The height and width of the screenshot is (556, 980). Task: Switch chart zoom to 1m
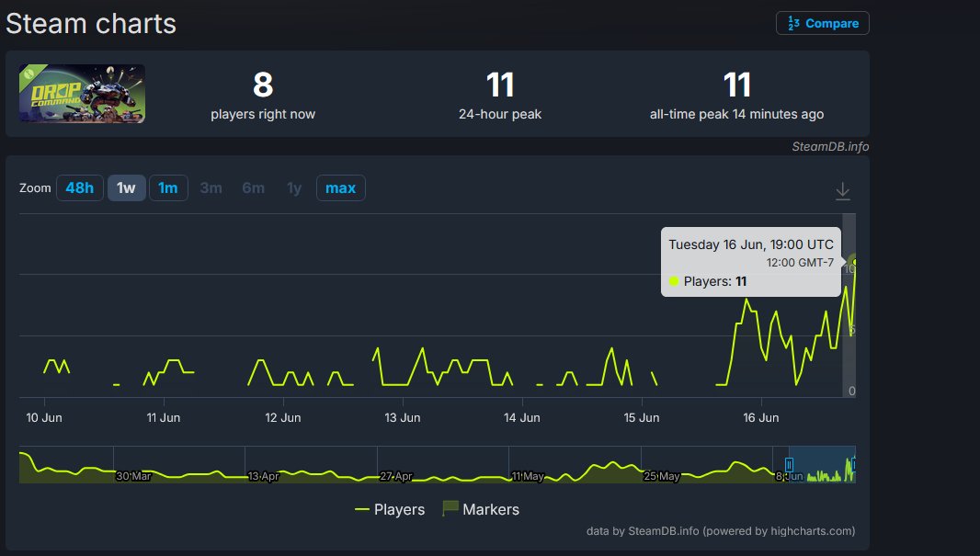168,188
